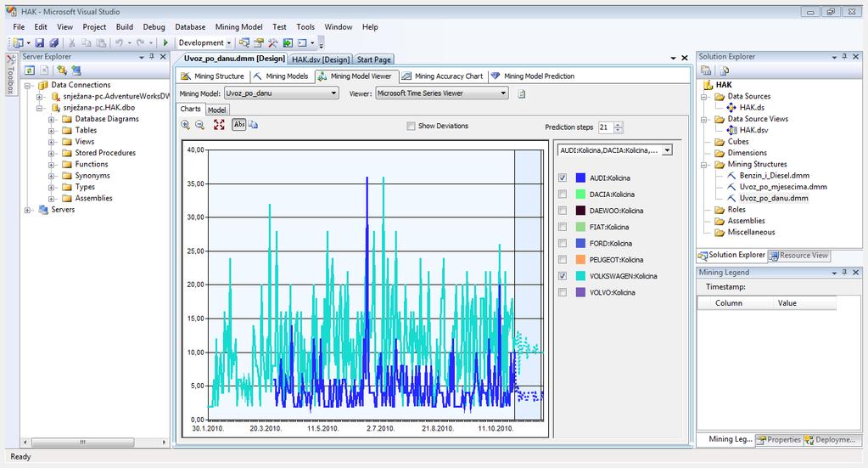This screenshot has height=468, width=868.
Task: Collapse the Mining Structures folder
Action: pos(704,165)
